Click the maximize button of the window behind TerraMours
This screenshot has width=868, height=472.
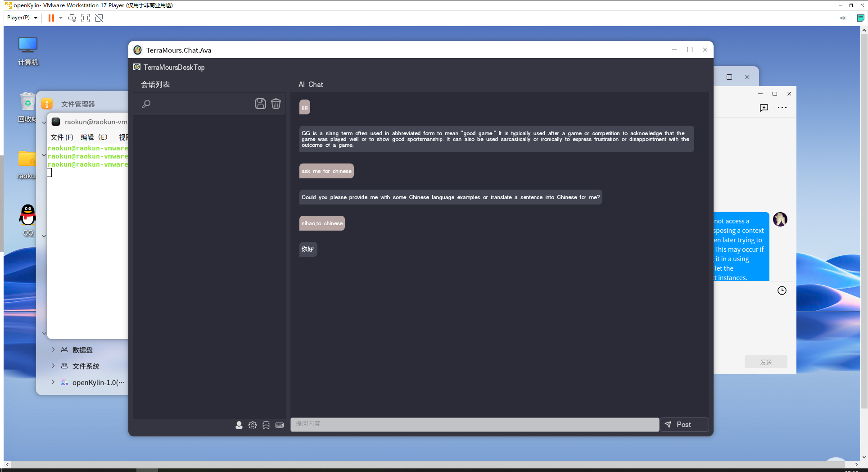[x=729, y=77]
